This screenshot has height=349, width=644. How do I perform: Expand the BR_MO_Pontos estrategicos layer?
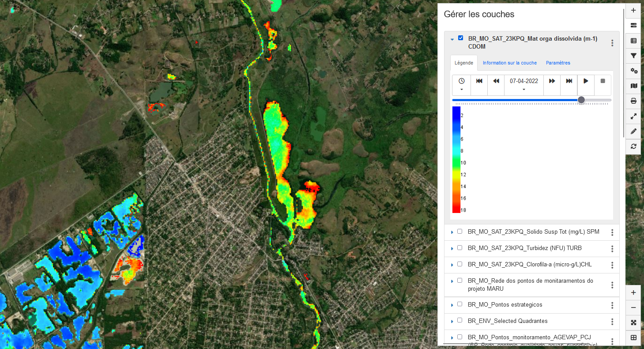click(452, 305)
